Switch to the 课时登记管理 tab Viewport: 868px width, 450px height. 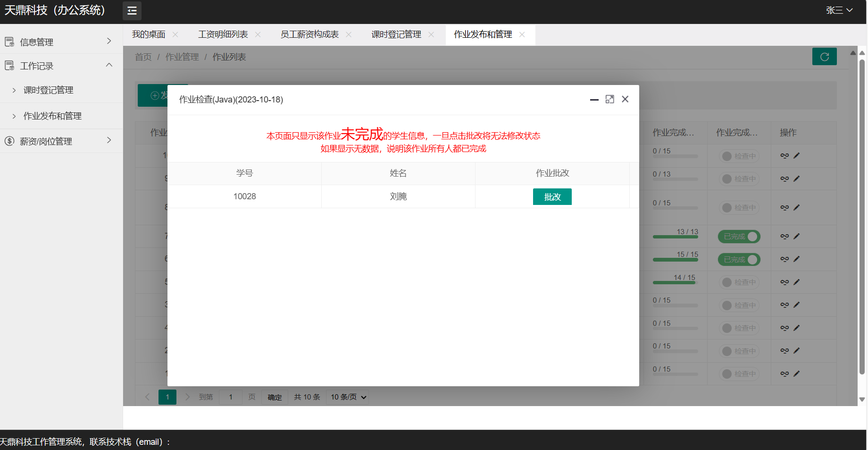coord(396,34)
